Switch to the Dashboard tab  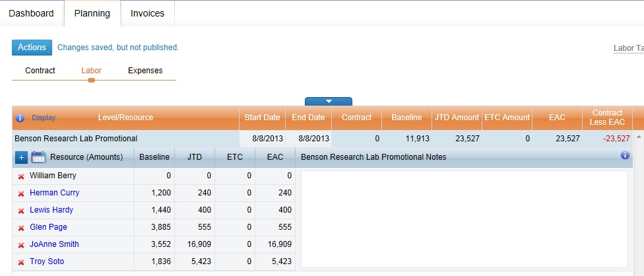point(31,13)
